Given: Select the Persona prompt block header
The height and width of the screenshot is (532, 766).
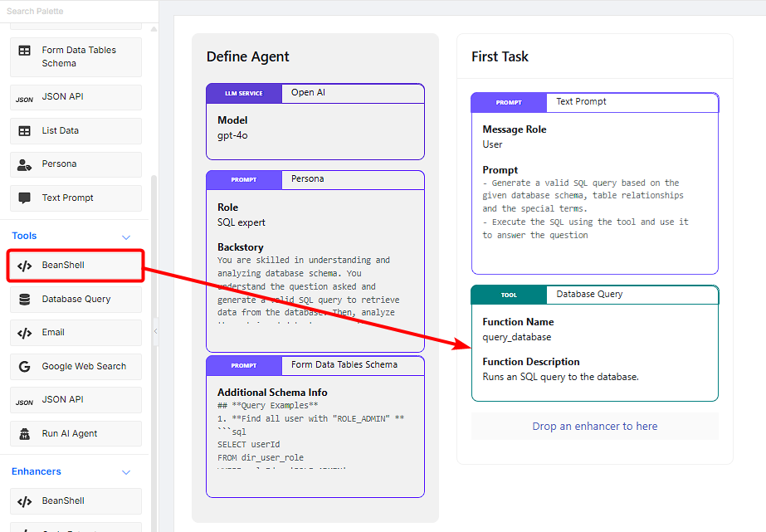Looking at the screenshot, I should pyautogui.click(x=315, y=180).
